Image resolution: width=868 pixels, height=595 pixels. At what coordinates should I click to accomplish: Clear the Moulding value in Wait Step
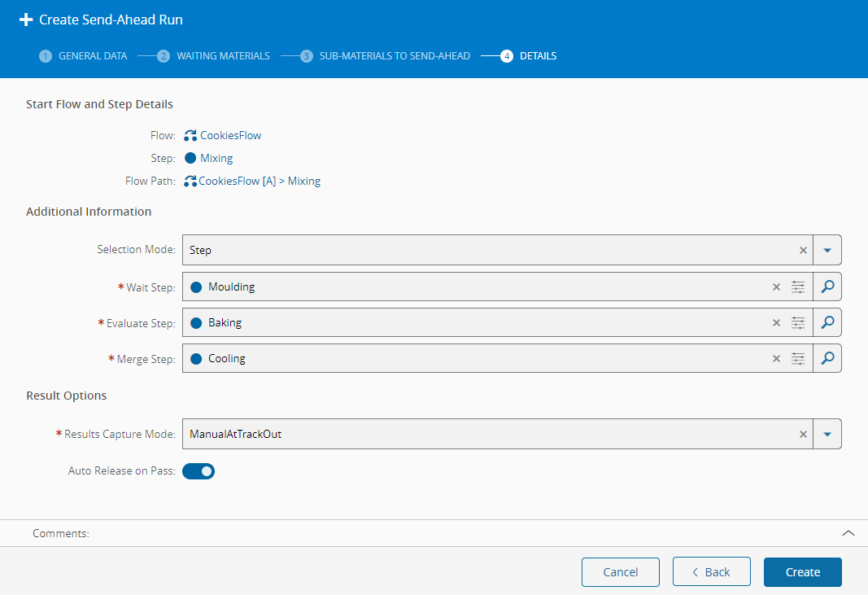point(776,287)
